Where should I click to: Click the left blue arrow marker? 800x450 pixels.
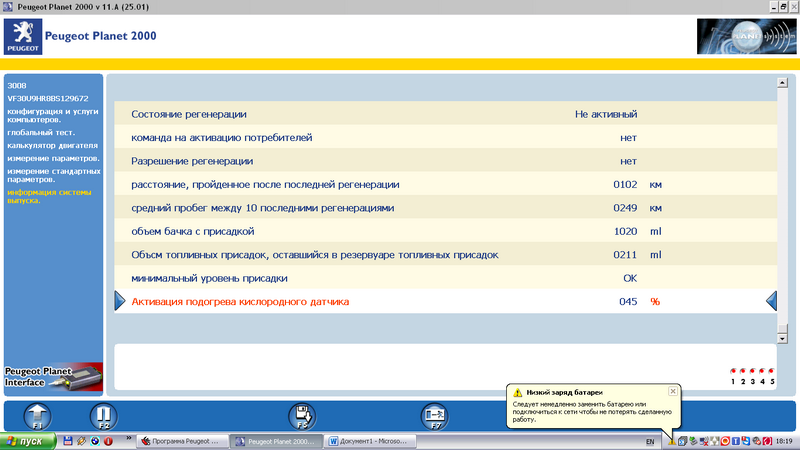pos(120,301)
